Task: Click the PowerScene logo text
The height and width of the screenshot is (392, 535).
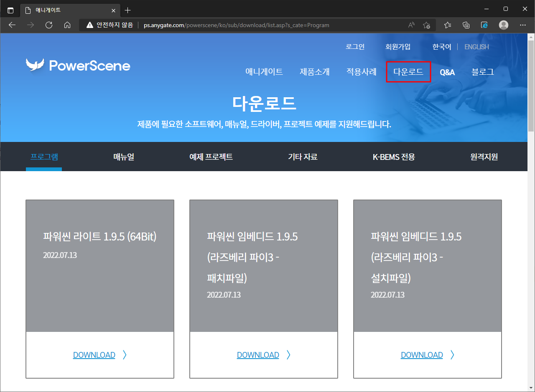Action: click(89, 66)
